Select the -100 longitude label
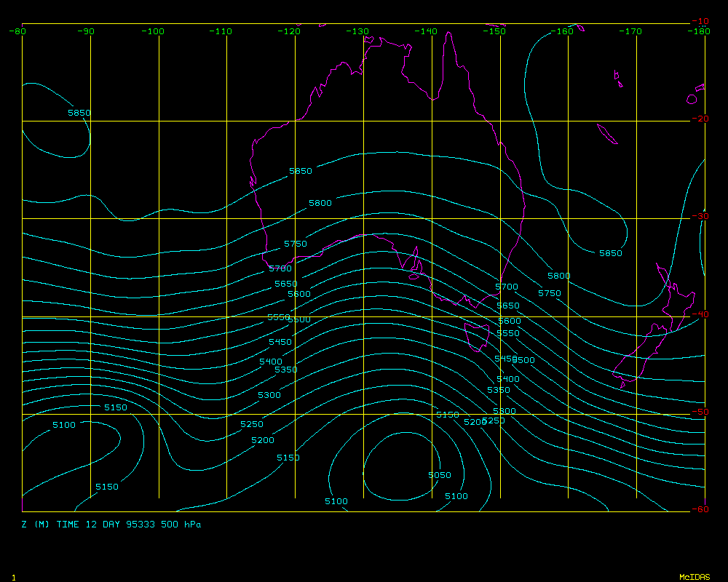 pos(154,31)
